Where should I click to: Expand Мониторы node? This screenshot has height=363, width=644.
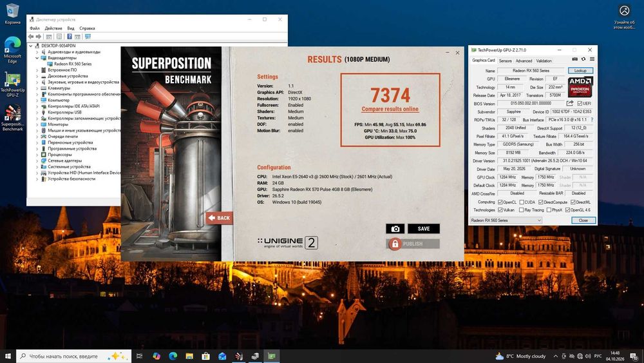tap(37, 124)
